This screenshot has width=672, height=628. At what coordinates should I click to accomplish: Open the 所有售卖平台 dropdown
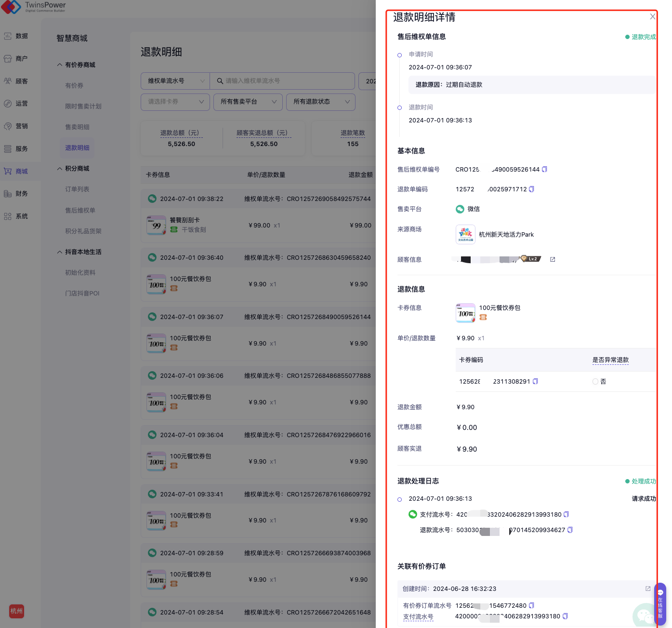pos(248,102)
